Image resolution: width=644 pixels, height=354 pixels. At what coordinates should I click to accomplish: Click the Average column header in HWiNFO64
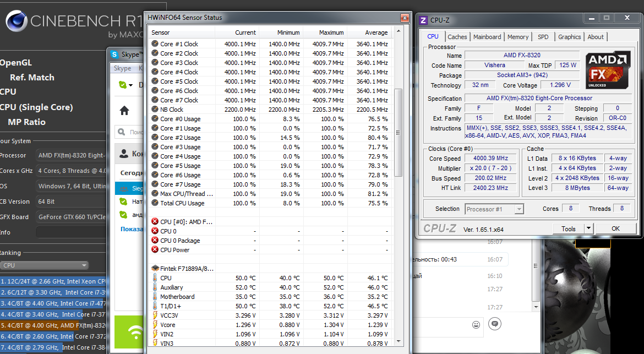coord(369,32)
